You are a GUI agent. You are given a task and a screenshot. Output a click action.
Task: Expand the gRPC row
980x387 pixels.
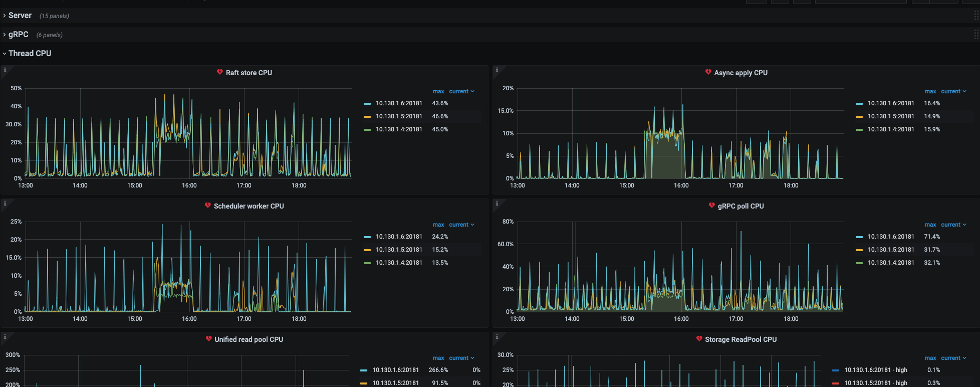(18, 35)
